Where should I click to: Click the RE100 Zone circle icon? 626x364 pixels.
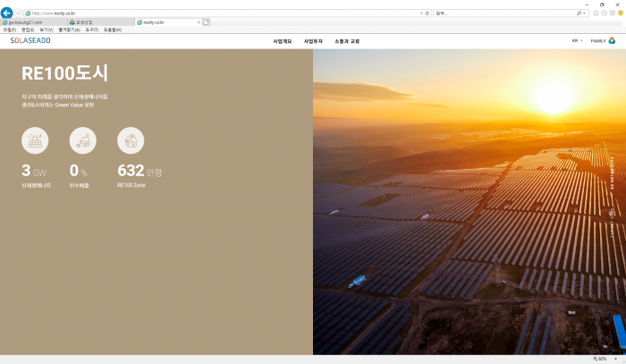point(131,140)
